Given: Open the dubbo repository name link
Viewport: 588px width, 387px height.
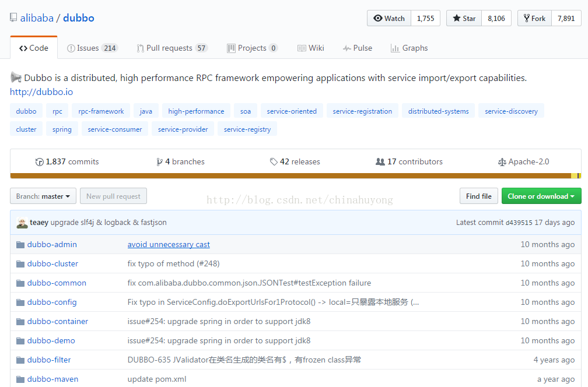Looking at the screenshot, I should click(x=78, y=18).
